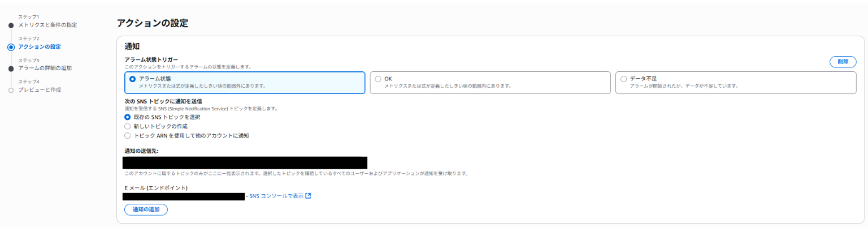Open the SNS コンソールで表示 link
868x231 pixels.
[x=276, y=196]
